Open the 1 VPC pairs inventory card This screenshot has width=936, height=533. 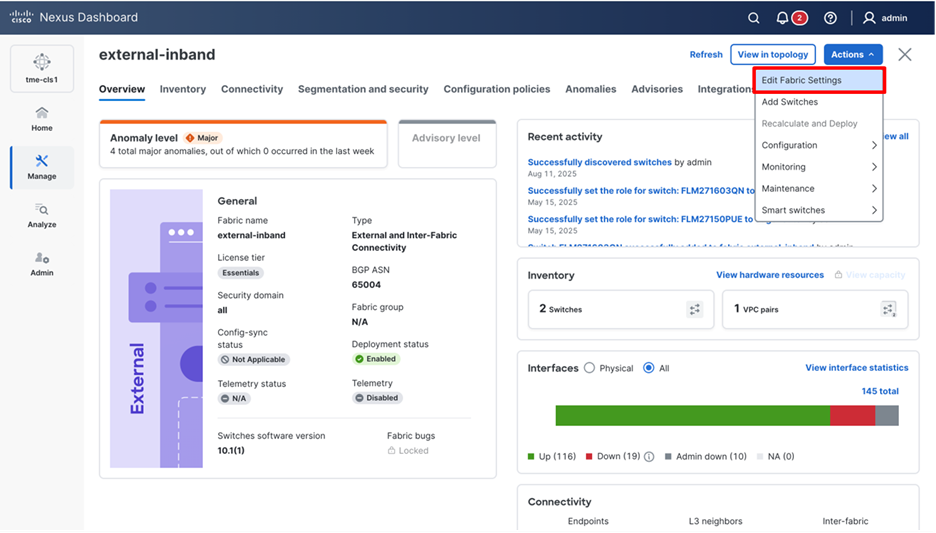[x=815, y=309]
